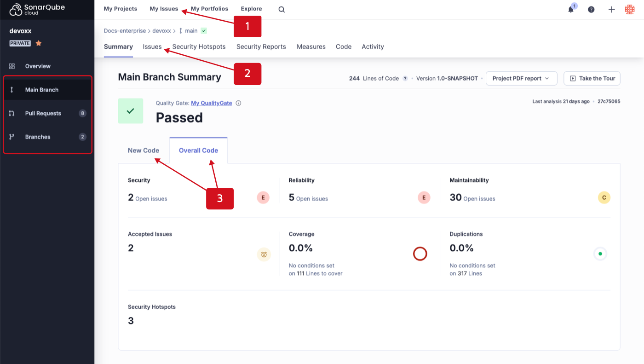Open the search magnifier icon
The width and height of the screenshot is (644, 364).
tap(282, 9)
